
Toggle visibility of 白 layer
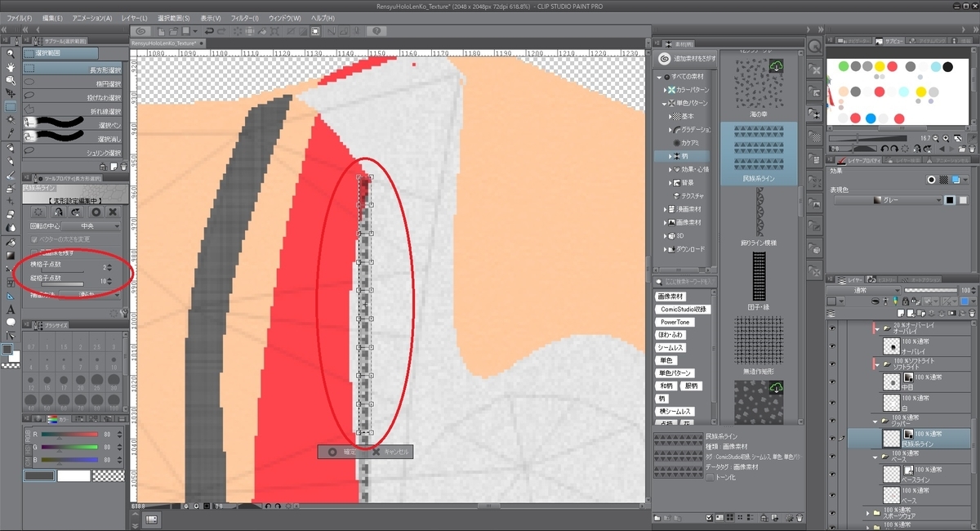tap(832, 402)
